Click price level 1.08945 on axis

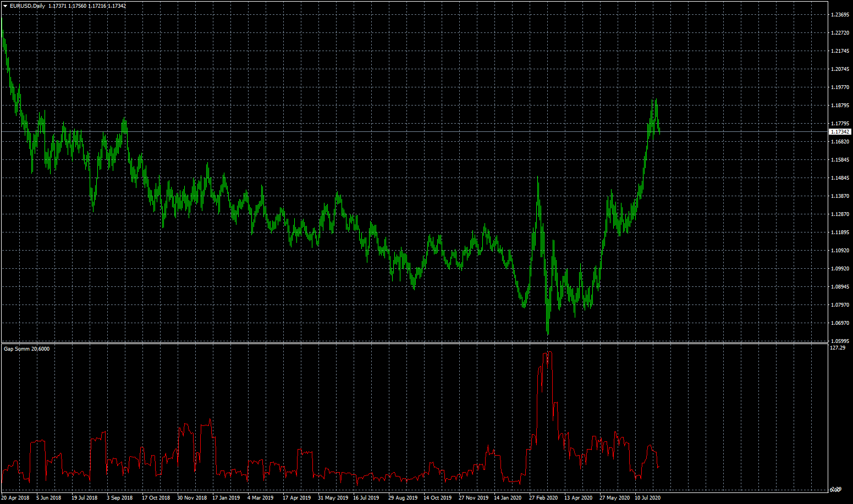click(840, 287)
